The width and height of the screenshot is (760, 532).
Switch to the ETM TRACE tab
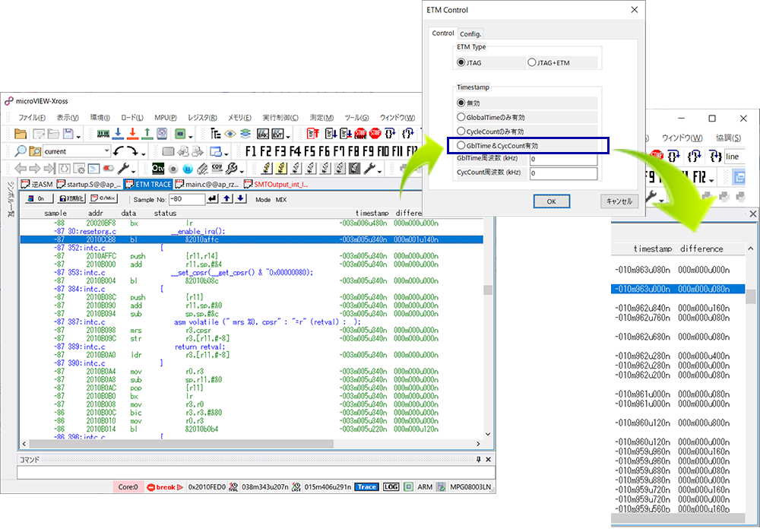click(x=148, y=184)
